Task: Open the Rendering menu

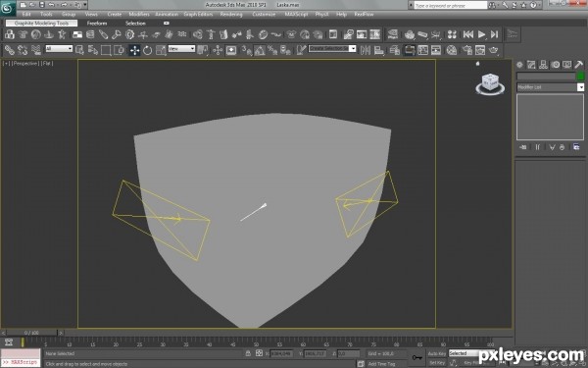Action: point(231,15)
